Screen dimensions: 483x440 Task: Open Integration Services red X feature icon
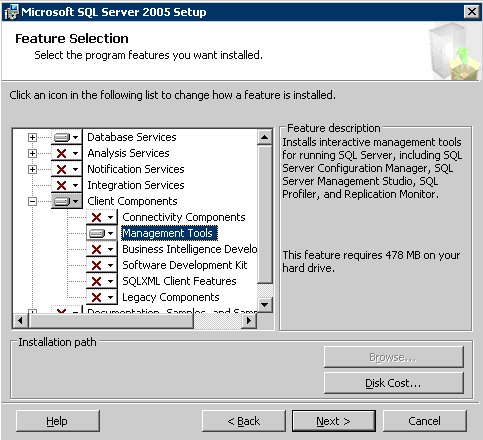66,185
